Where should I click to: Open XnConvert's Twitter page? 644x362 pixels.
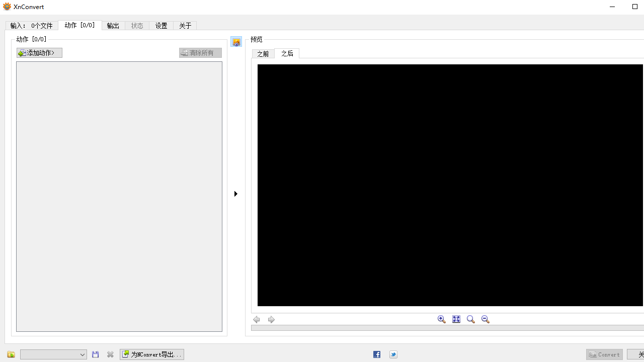(x=393, y=354)
